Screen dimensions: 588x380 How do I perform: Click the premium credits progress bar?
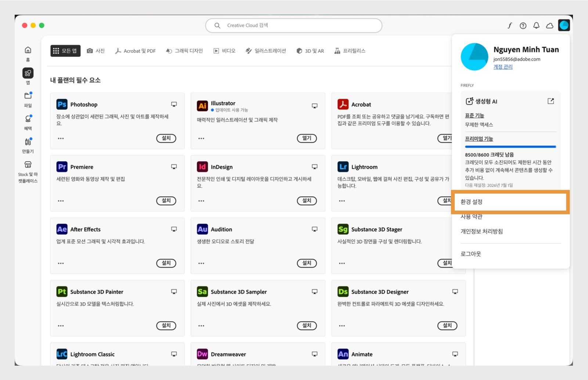[511, 147]
